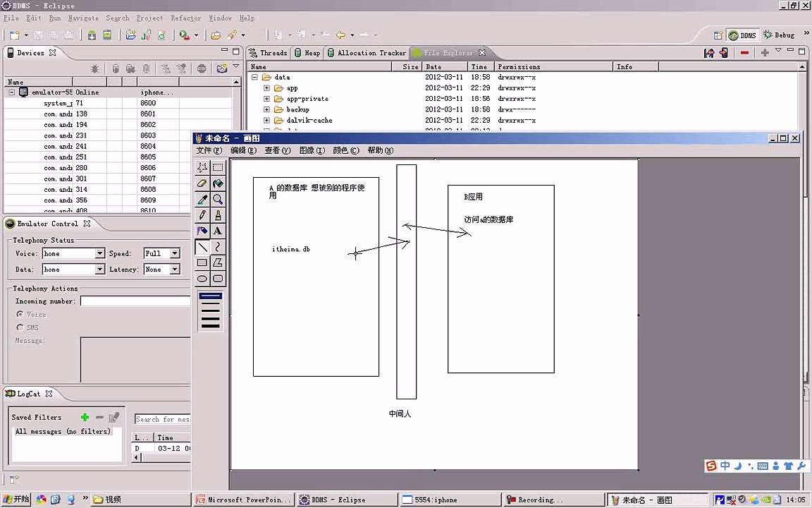Select the Eraser tool in Paint
This screenshot has height=508, width=812.
(202, 183)
